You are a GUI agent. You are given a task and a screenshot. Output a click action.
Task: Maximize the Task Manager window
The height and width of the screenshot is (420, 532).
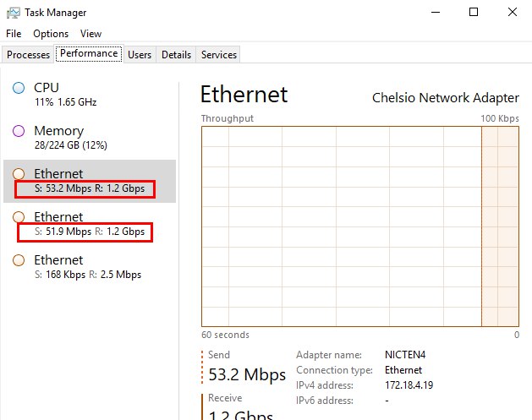pos(474,12)
